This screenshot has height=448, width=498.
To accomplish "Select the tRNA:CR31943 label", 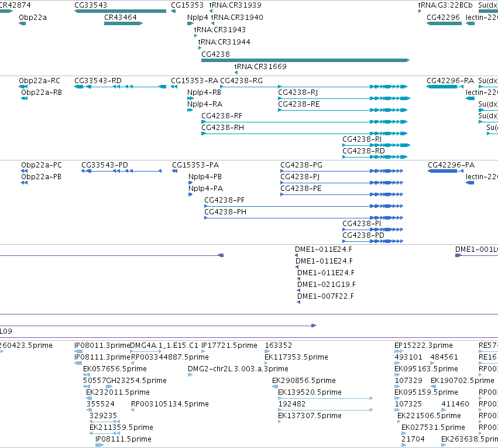I will point(220,29).
